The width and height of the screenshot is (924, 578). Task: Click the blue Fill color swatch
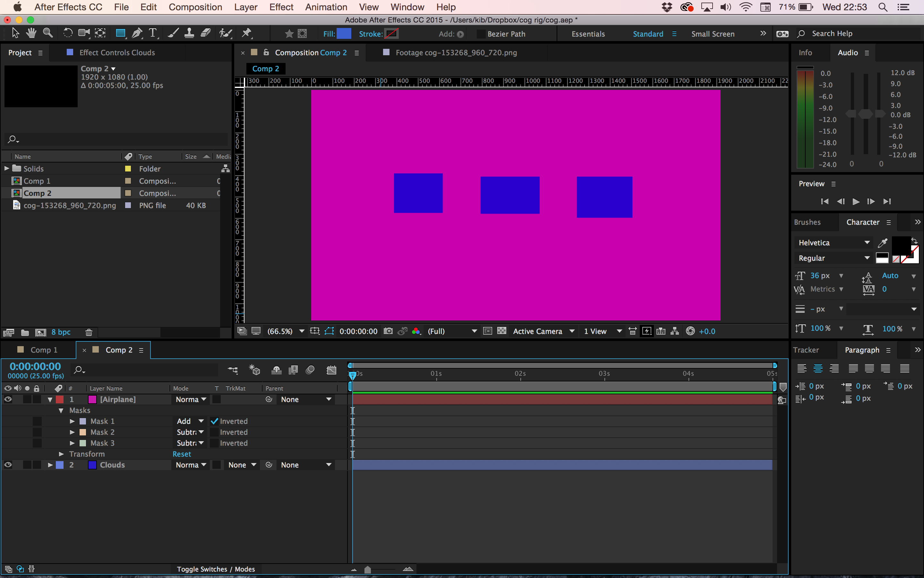(x=344, y=34)
